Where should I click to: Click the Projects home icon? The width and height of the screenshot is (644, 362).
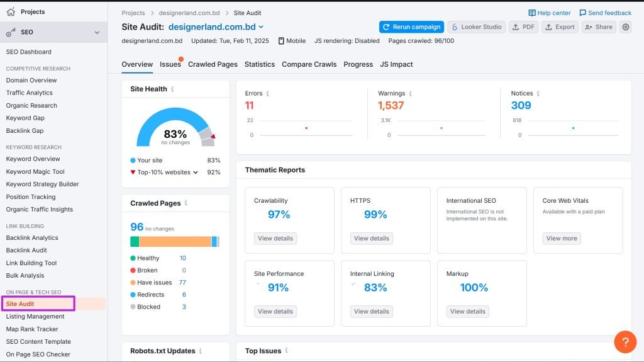11,11
